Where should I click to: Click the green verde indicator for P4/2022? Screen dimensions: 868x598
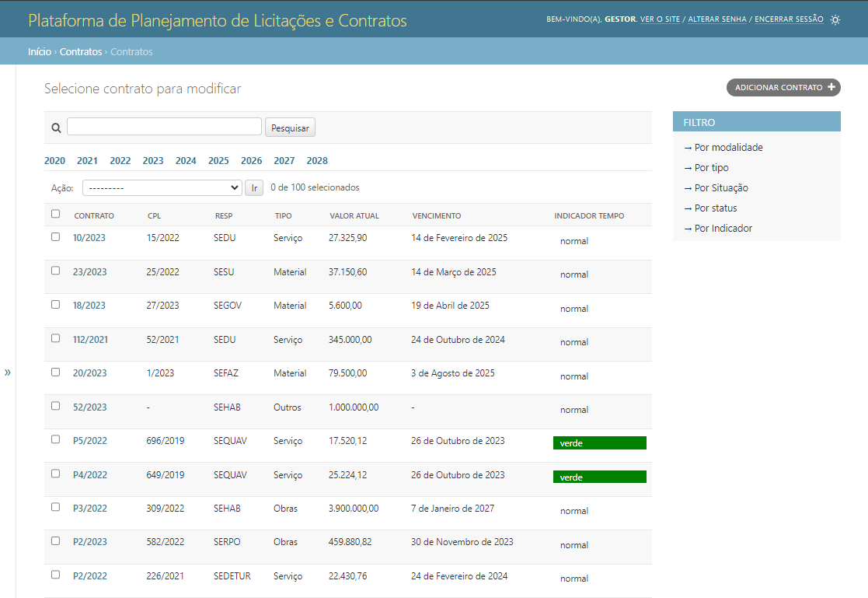pyautogui.click(x=599, y=477)
